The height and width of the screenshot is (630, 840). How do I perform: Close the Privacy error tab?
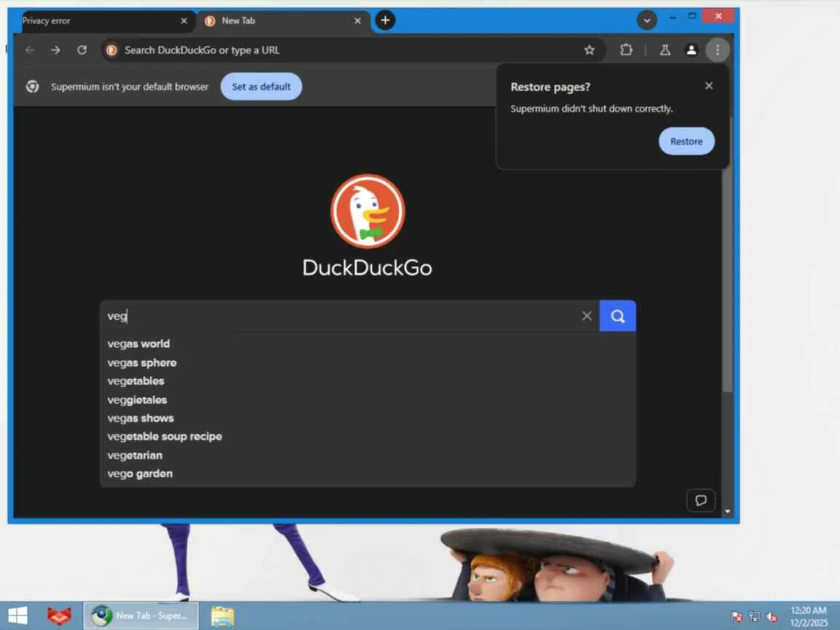point(184,21)
